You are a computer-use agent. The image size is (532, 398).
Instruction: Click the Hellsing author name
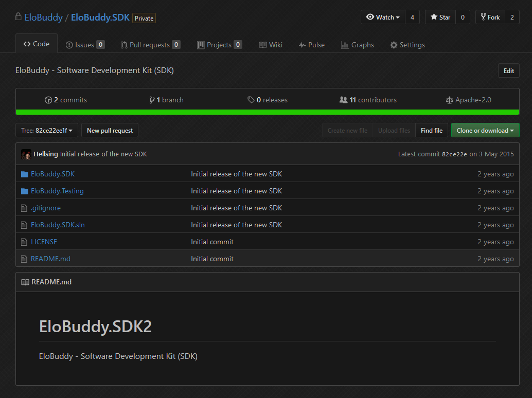[x=46, y=154]
